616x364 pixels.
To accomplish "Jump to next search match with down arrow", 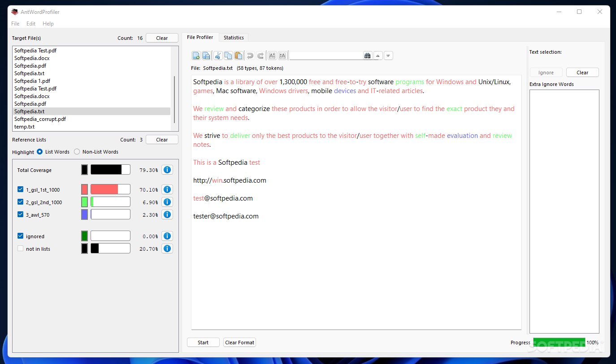I will pyautogui.click(x=389, y=56).
